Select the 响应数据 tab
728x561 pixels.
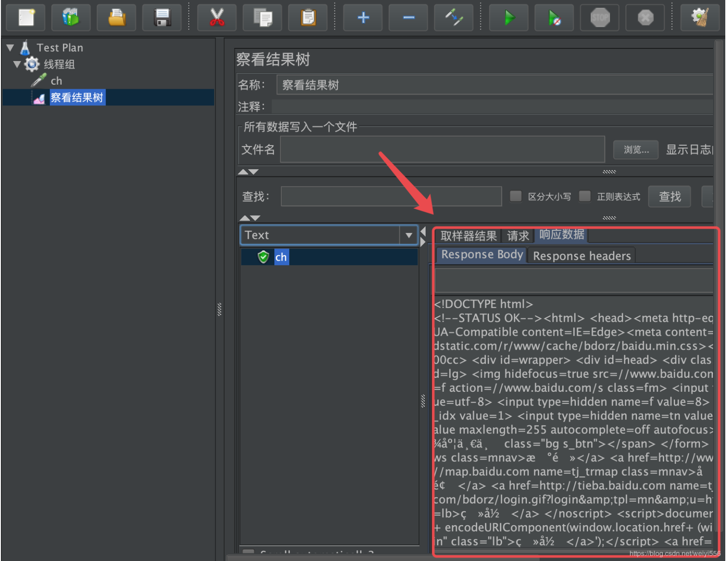pos(561,234)
